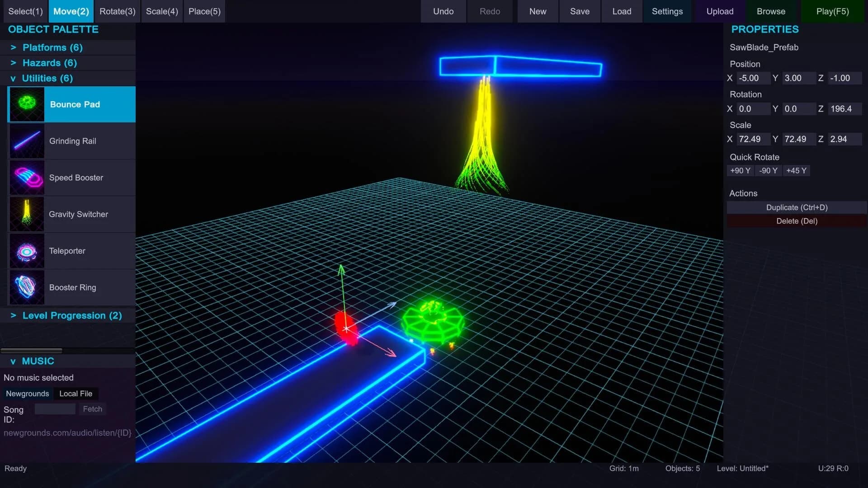Viewport: 868px width, 488px height.
Task: Choose Newgrounds music source tab
Action: tap(28, 394)
